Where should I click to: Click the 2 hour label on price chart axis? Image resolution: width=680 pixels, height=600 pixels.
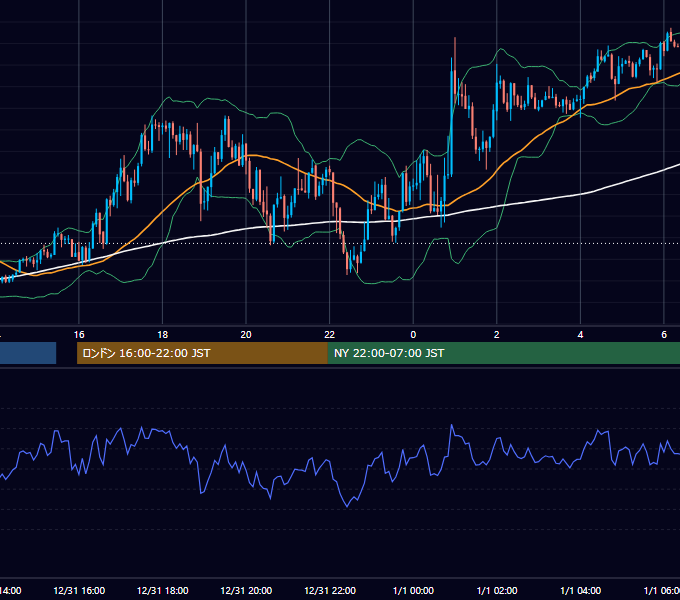tap(497, 335)
